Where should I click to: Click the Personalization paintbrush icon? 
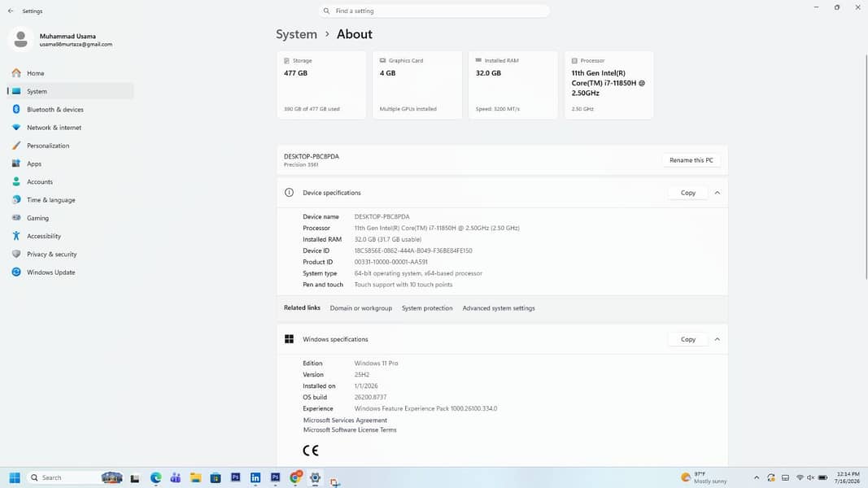[x=16, y=146]
